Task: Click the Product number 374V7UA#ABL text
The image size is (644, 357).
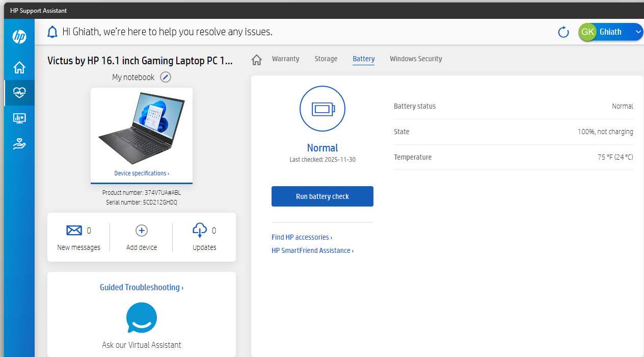Action: tap(142, 193)
